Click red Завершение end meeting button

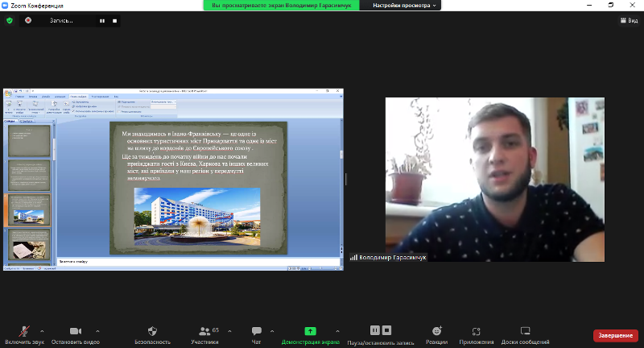[615, 335]
